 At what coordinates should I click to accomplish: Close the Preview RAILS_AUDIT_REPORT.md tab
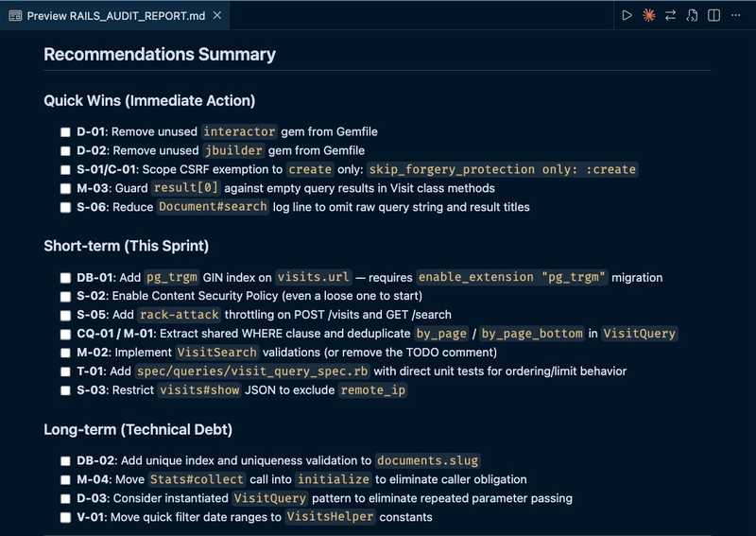[x=217, y=15]
